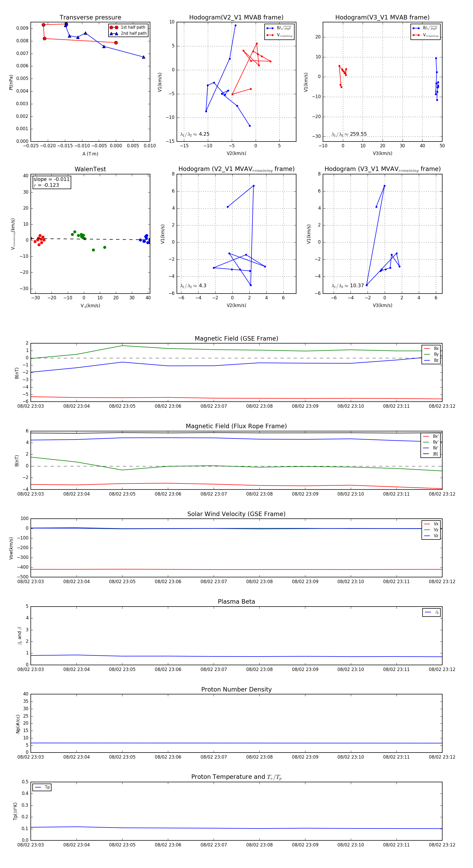Click the "Np(#/cc)" y-axis label
The height and width of the screenshot is (868, 473).
coord(18,724)
